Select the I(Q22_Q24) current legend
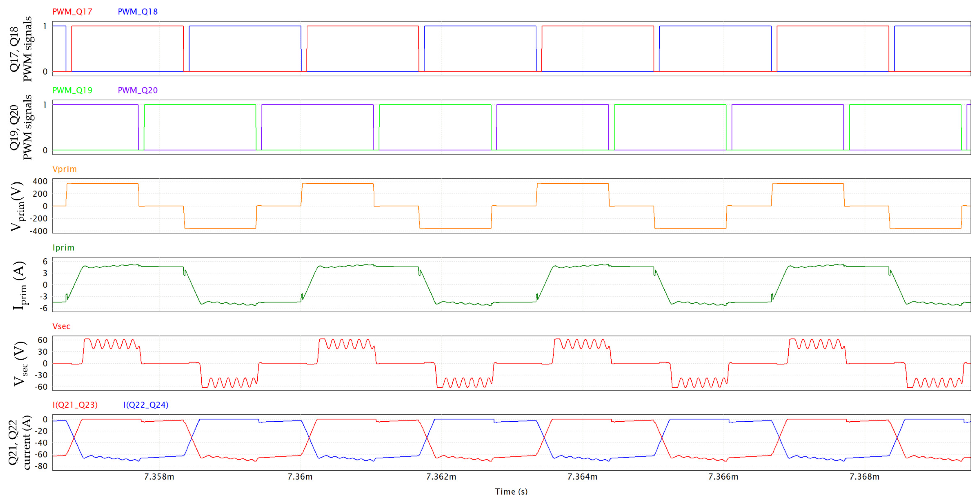The width and height of the screenshot is (980, 504). point(146,405)
